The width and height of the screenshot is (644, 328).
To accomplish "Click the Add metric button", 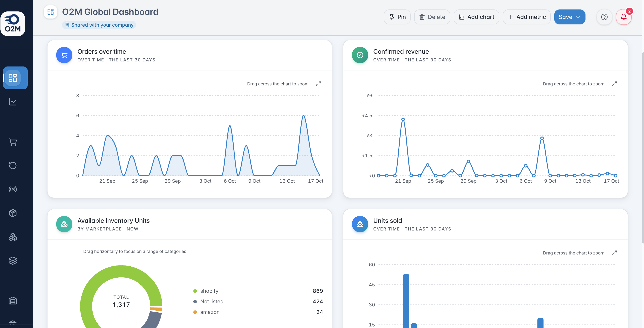I will [527, 17].
